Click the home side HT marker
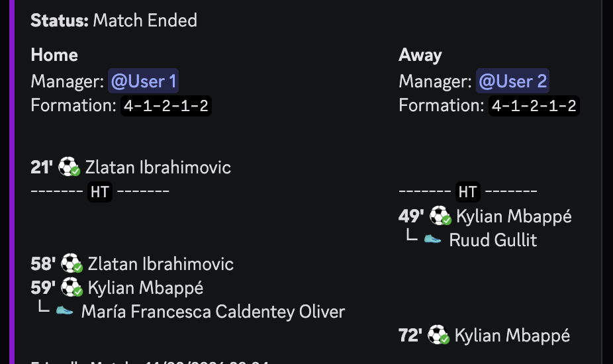 [100, 192]
